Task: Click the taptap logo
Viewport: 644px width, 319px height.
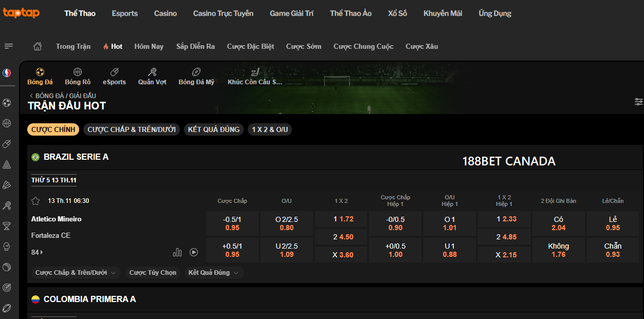Action: coord(21,13)
